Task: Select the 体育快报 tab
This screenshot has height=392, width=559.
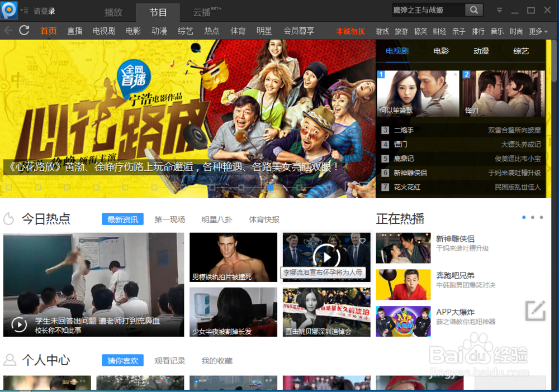Action: [x=264, y=219]
